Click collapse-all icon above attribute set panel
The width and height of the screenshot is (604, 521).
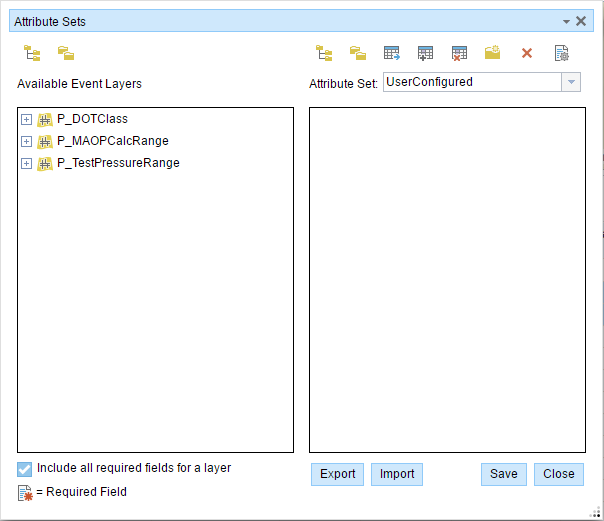[x=358, y=53]
